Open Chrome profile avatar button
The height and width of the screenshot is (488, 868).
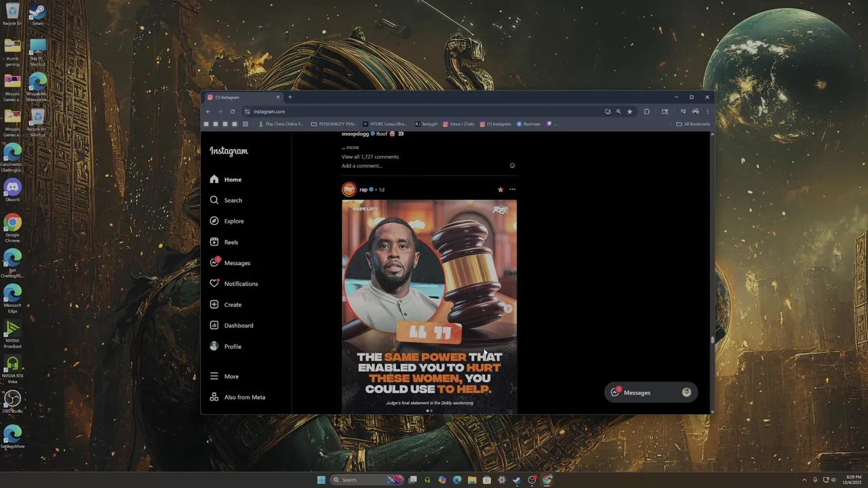(695, 112)
